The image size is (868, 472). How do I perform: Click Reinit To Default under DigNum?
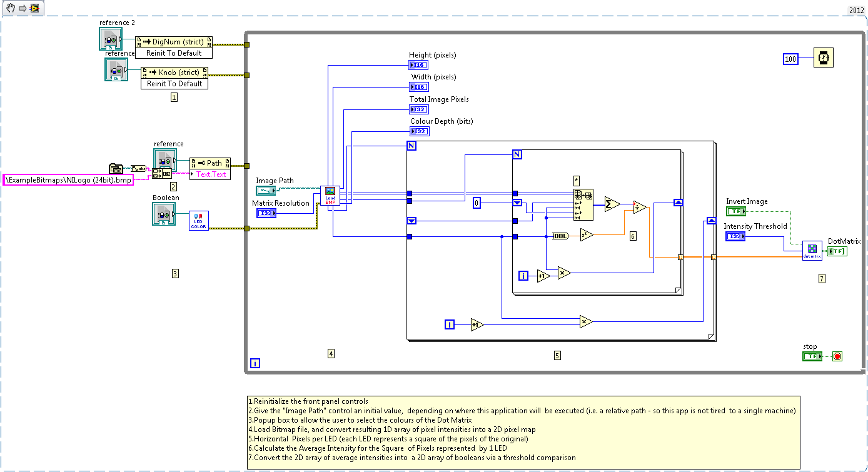pyautogui.click(x=174, y=53)
